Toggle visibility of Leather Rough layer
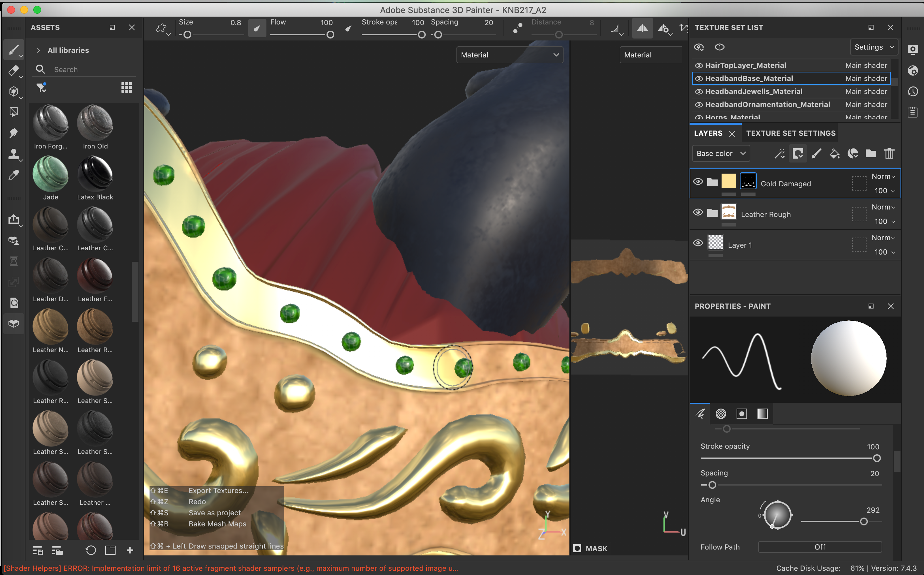The height and width of the screenshot is (575, 924). click(x=698, y=212)
